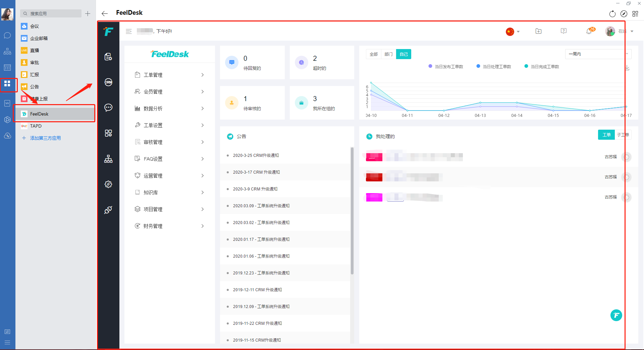Click the FeelDesk F logo icon
Image resolution: width=644 pixels, height=350 pixels.
[x=108, y=32]
